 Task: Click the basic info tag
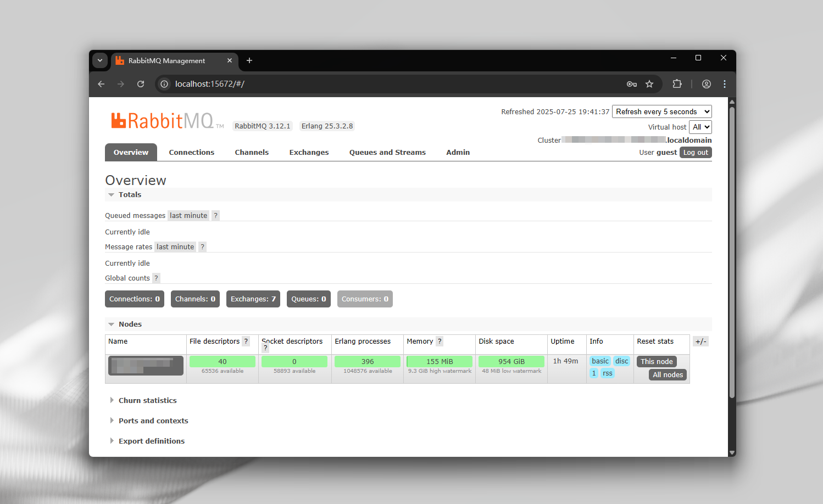pos(600,361)
